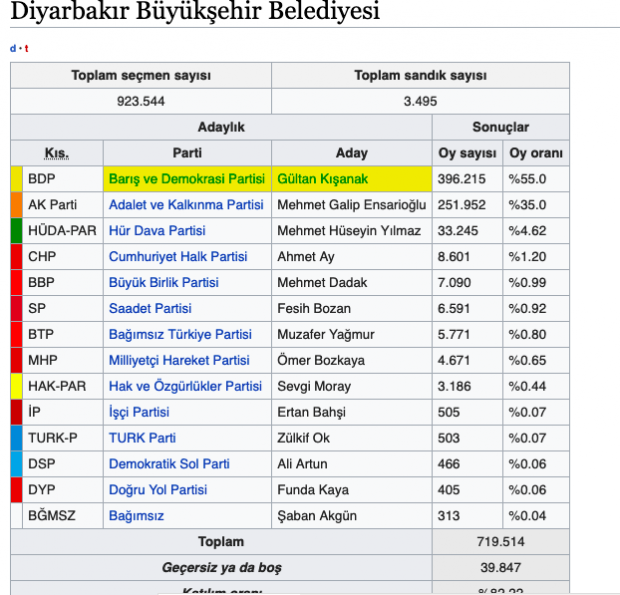The width and height of the screenshot is (620, 595).
Task: Click the Oy oranı column header
Action: coord(536,153)
